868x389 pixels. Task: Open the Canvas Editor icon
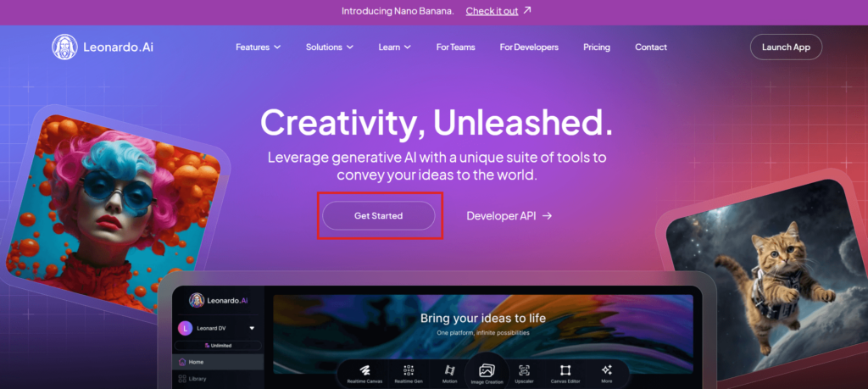tap(565, 370)
